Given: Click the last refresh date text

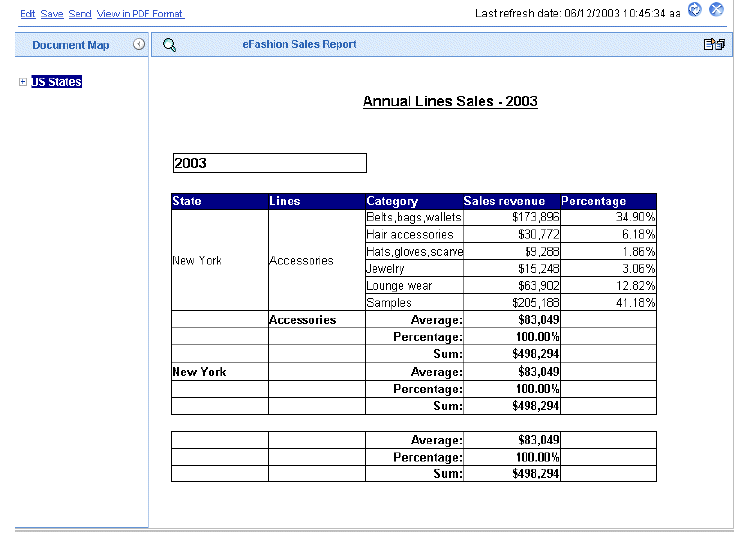Looking at the screenshot, I should tap(577, 13).
